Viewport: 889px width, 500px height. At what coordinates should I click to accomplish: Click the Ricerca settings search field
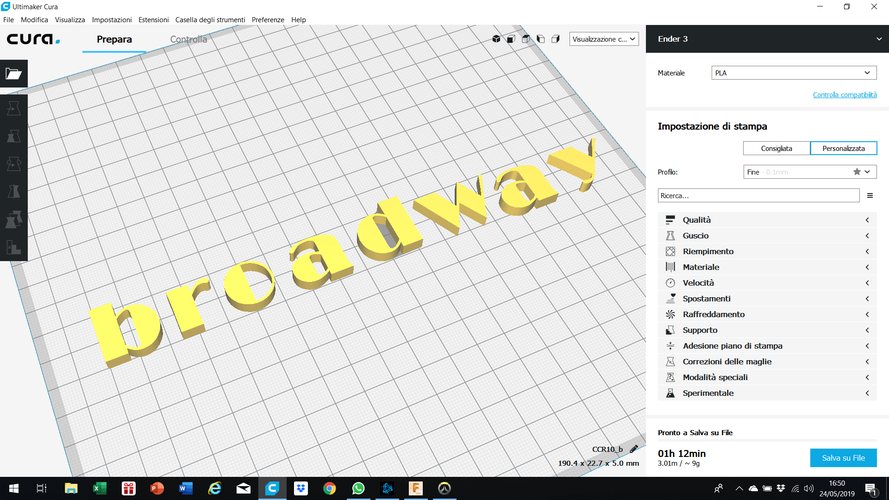point(759,196)
